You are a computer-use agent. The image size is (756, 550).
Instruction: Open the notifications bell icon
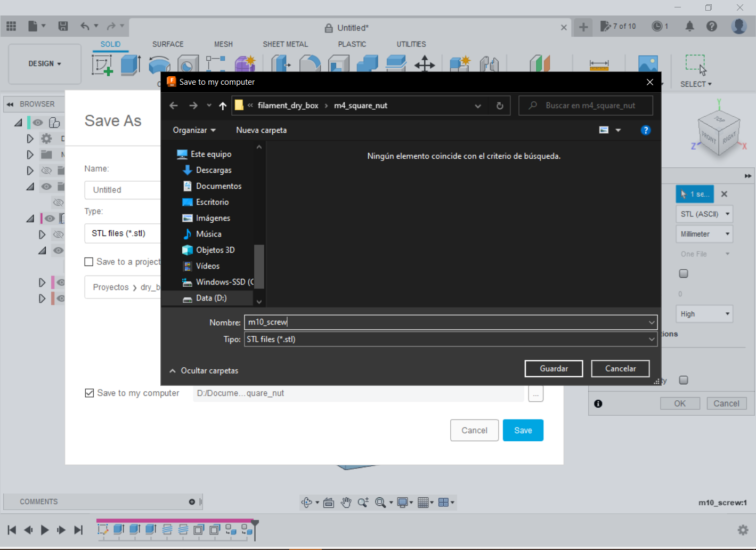click(689, 26)
